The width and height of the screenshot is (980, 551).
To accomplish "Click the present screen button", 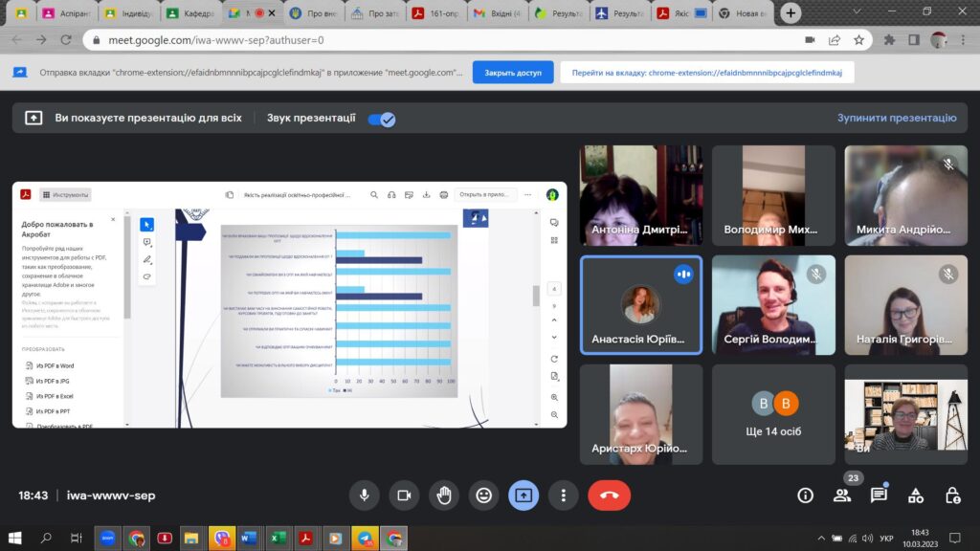I will point(523,496).
